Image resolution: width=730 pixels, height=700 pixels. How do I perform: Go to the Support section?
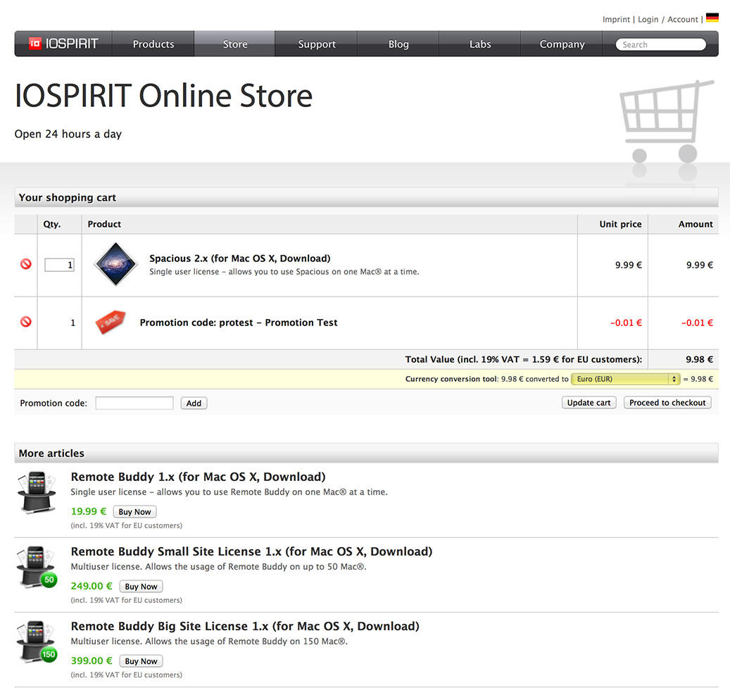(x=317, y=44)
